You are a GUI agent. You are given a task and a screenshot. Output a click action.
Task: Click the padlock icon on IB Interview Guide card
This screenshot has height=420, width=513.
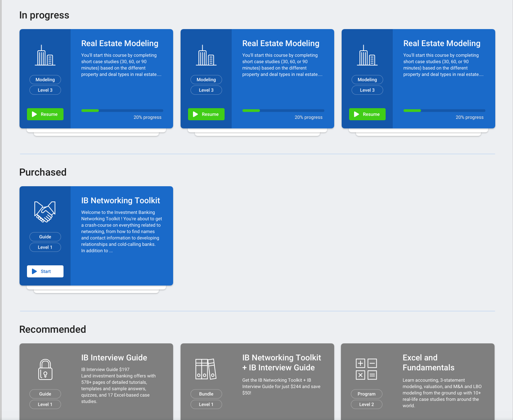(x=45, y=369)
